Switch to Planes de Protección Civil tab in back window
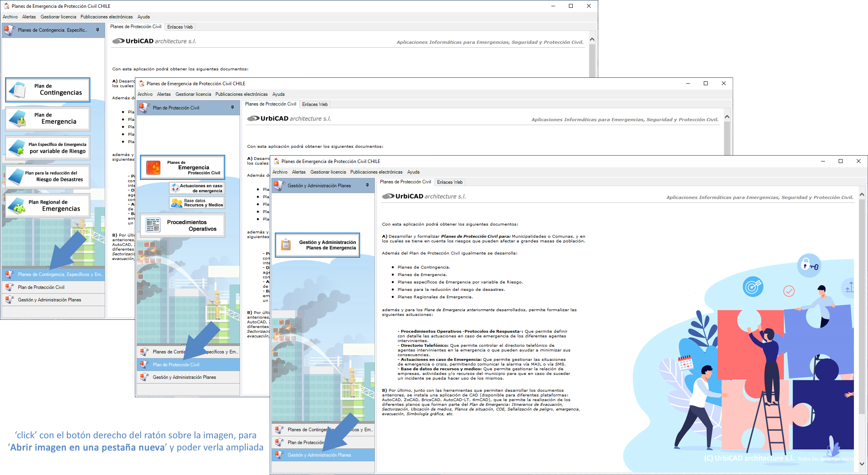This screenshot has width=868, height=475. (136, 27)
